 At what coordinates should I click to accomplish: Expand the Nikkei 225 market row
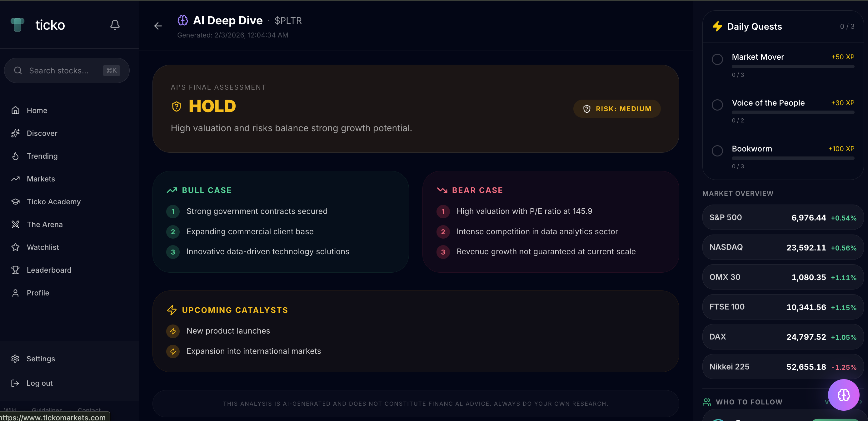point(782,366)
